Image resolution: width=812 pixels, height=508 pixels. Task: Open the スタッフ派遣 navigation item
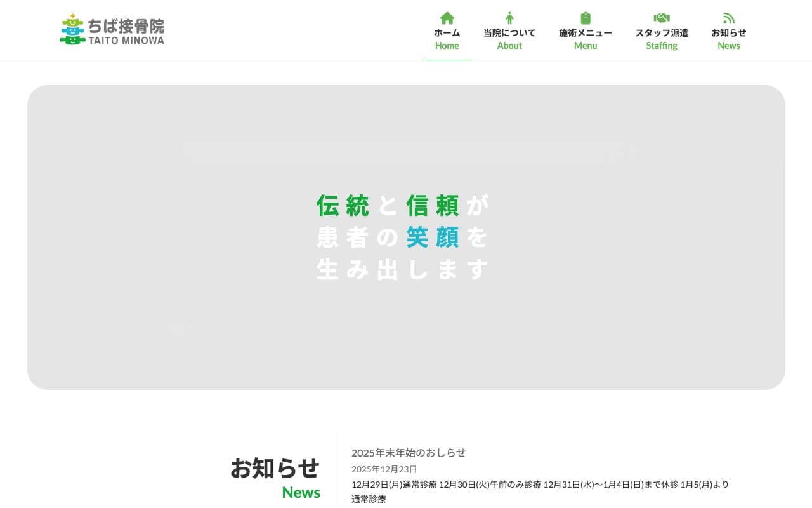click(x=662, y=33)
